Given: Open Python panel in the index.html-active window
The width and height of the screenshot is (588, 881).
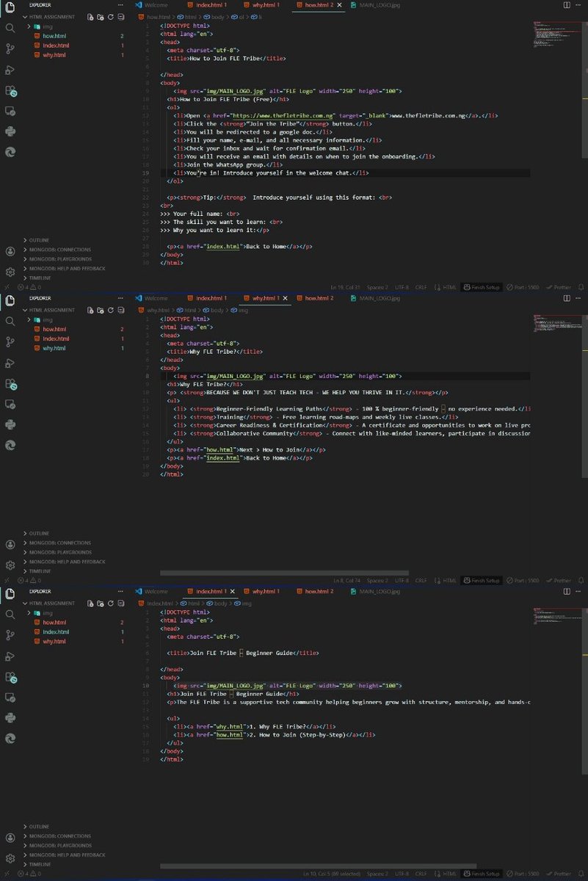Looking at the screenshot, I should tap(10, 718).
